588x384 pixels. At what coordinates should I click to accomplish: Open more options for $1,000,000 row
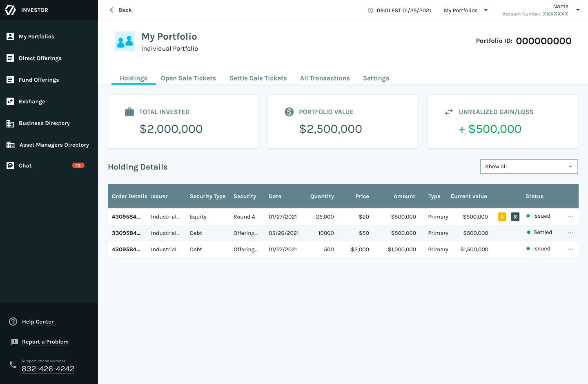click(x=570, y=249)
